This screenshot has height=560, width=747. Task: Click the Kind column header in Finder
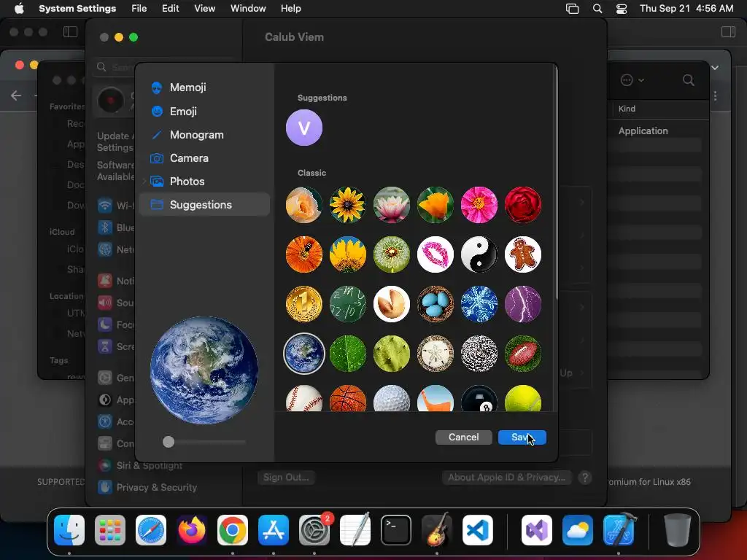[x=627, y=109]
